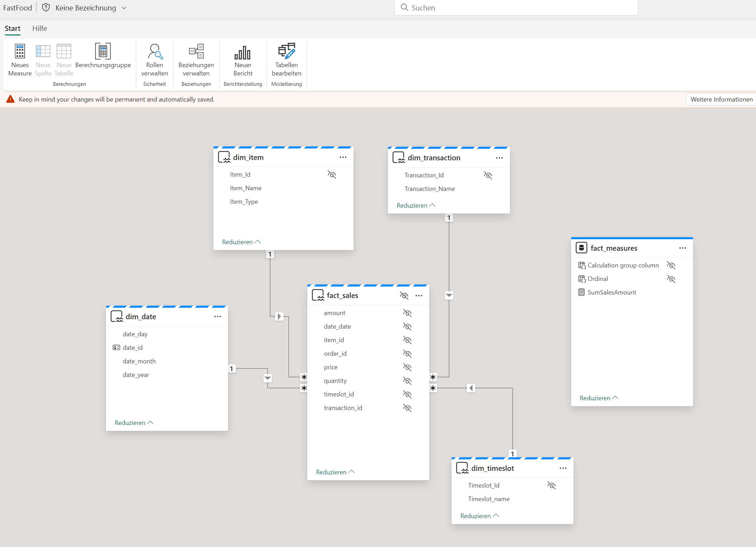Click Beziehungen verwalten icon
The image size is (756, 547).
pos(196,52)
